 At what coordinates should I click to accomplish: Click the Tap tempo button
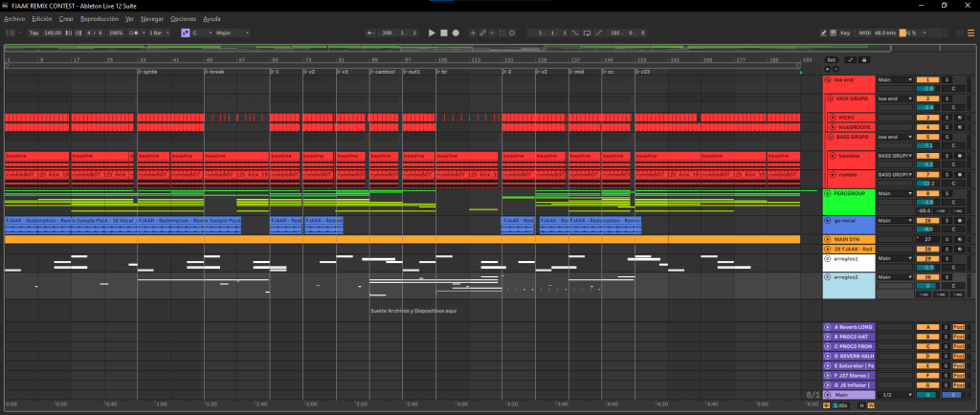pos(33,33)
